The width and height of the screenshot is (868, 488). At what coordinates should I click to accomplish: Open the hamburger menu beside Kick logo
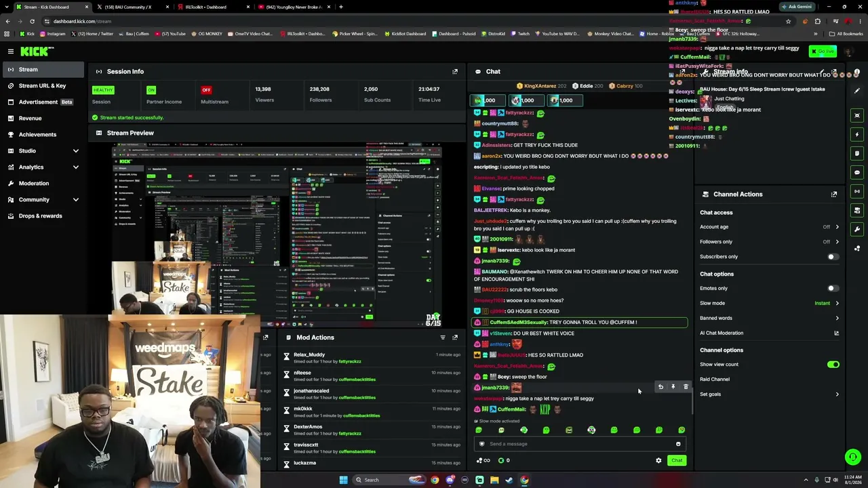pyautogui.click(x=11, y=51)
